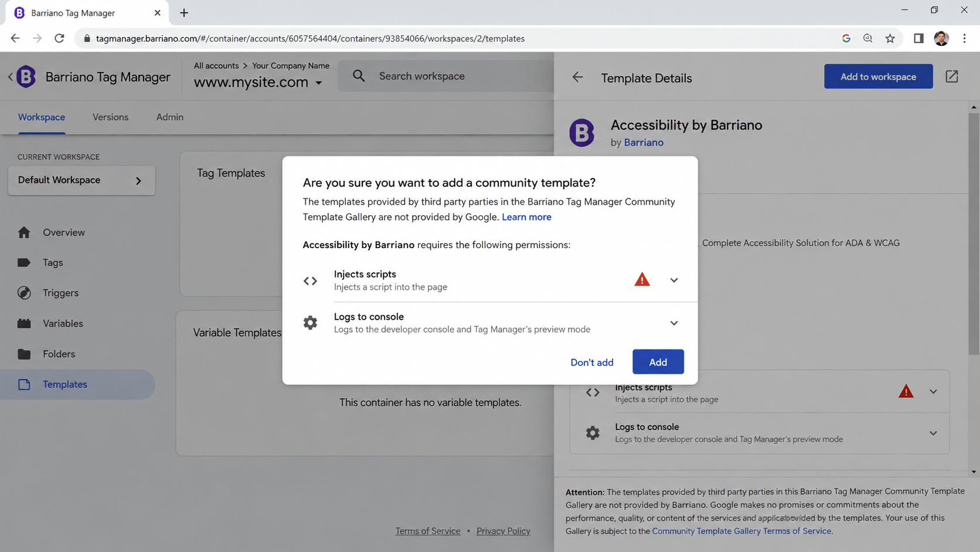Confirm with the Add button
980x552 pixels.
tap(658, 362)
